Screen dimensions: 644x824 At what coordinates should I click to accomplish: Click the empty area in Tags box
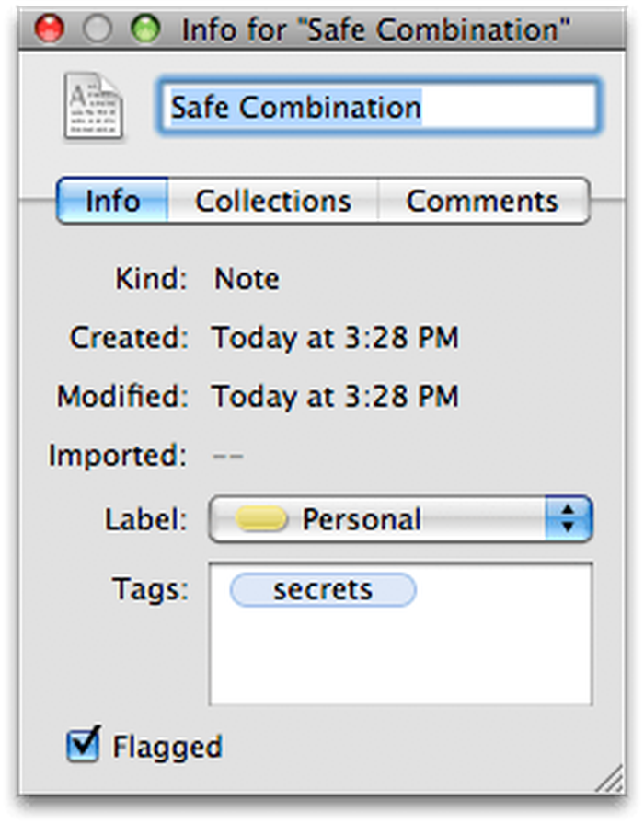coord(401,656)
